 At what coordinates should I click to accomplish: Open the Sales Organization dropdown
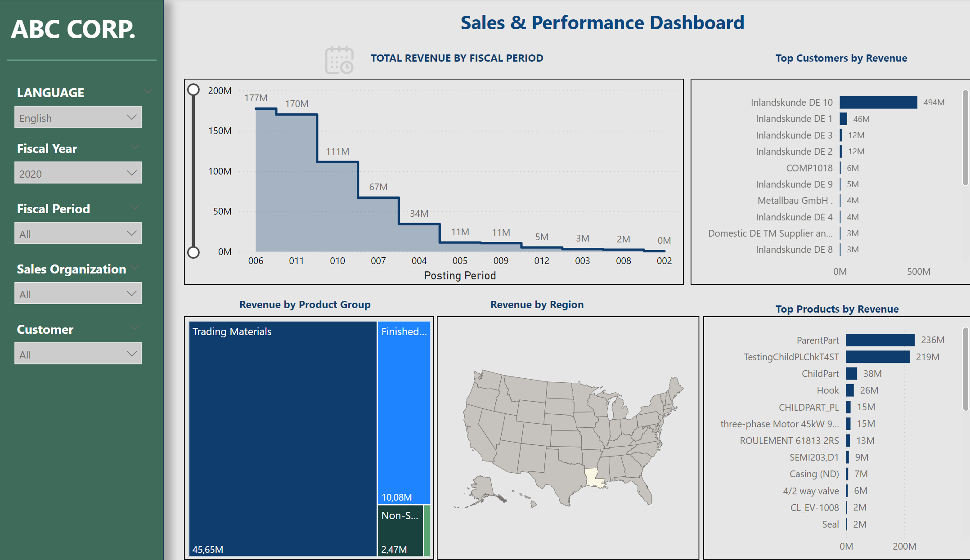78,293
